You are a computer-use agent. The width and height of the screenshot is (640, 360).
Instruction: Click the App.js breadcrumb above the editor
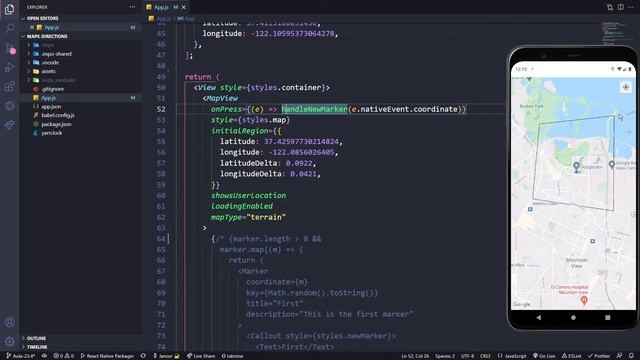pos(163,18)
